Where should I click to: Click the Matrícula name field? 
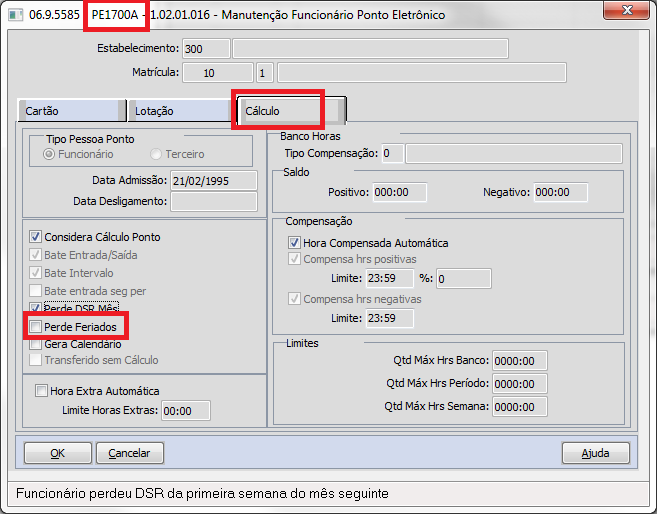(x=422, y=73)
